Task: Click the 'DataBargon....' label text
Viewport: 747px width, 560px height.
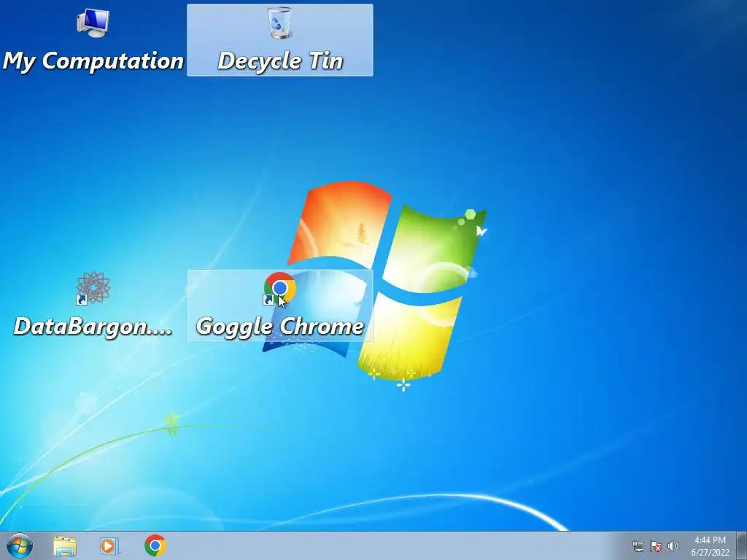Action: (x=93, y=327)
